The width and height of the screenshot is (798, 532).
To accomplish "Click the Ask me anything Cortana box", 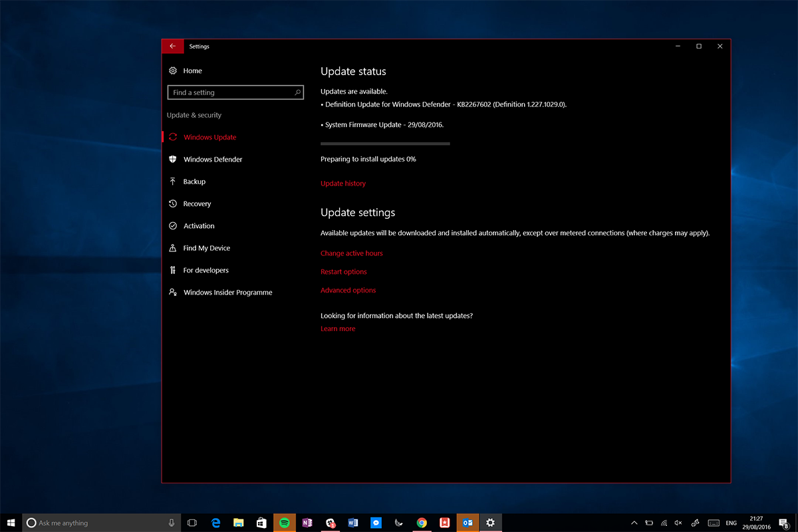I will coord(102,523).
